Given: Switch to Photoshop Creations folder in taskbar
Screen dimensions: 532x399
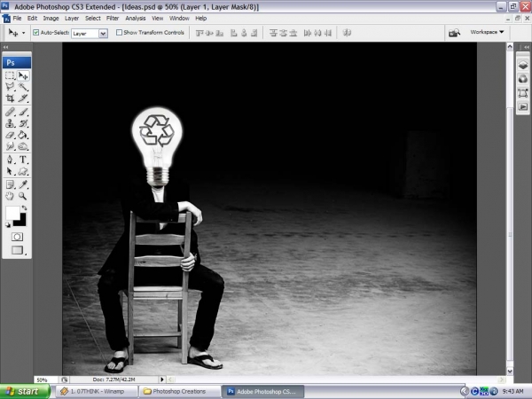Looking at the screenshot, I should (179, 391).
